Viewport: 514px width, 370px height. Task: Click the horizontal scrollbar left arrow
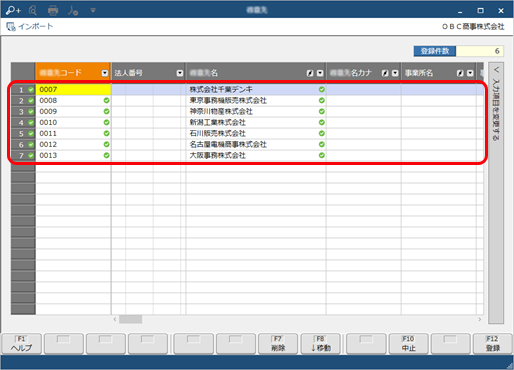point(115,319)
